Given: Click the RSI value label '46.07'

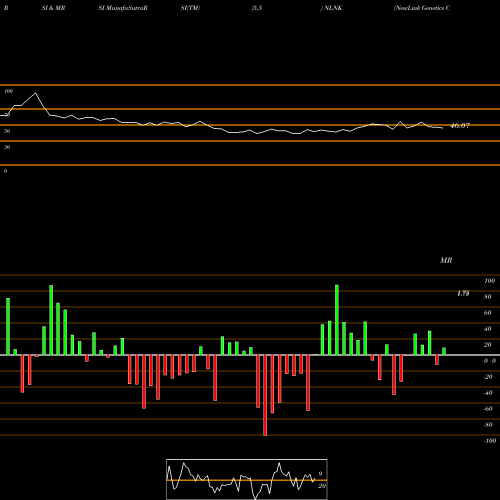Looking at the screenshot, I should point(460,126).
